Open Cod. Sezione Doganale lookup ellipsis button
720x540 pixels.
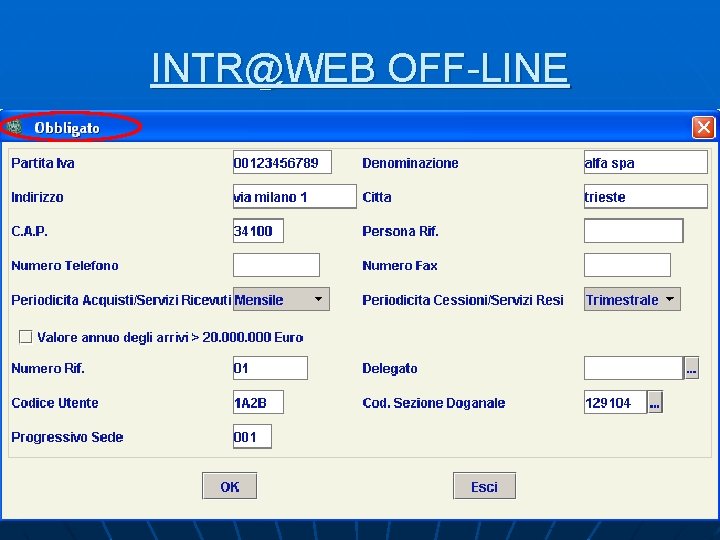click(655, 403)
